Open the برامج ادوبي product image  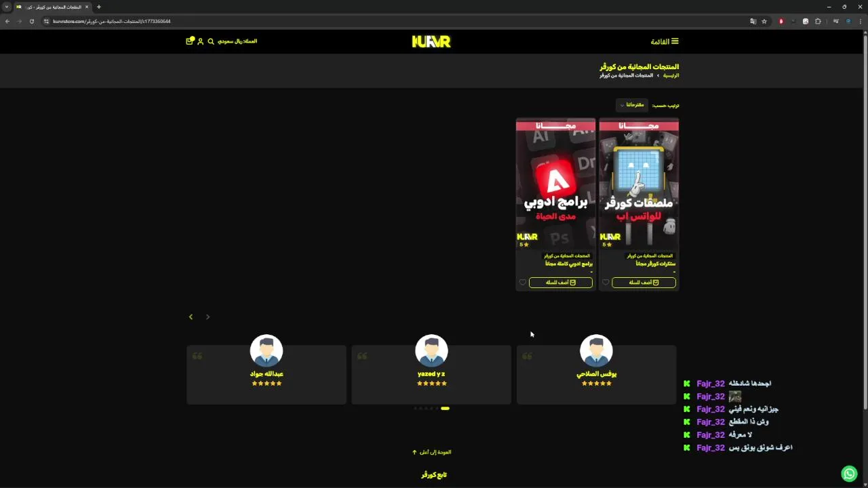click(555, 185)
